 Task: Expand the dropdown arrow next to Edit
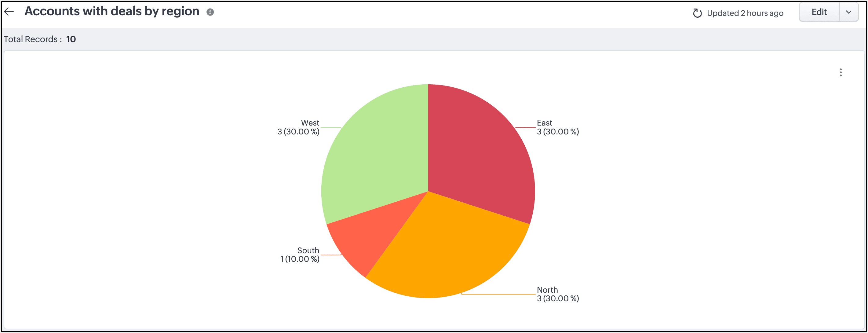848,12
